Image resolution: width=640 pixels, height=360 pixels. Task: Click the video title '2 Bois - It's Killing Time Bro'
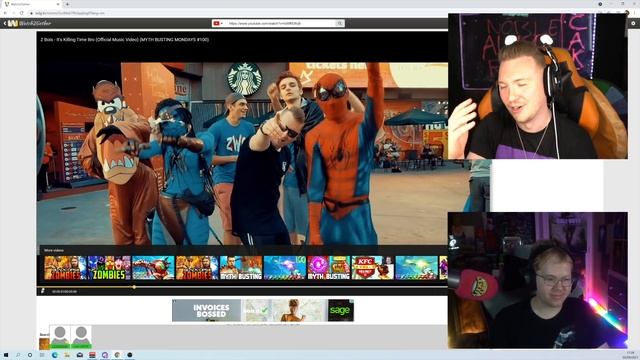click(x=124, y=40)
